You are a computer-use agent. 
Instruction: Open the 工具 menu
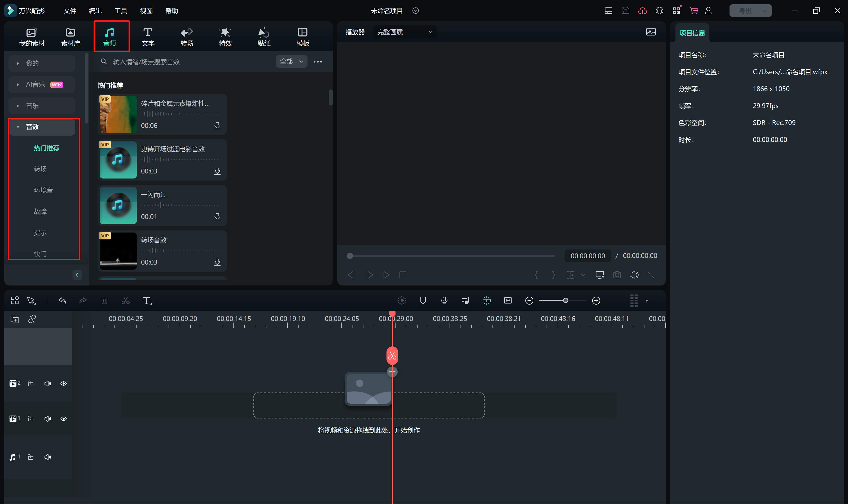coord(121,11)
